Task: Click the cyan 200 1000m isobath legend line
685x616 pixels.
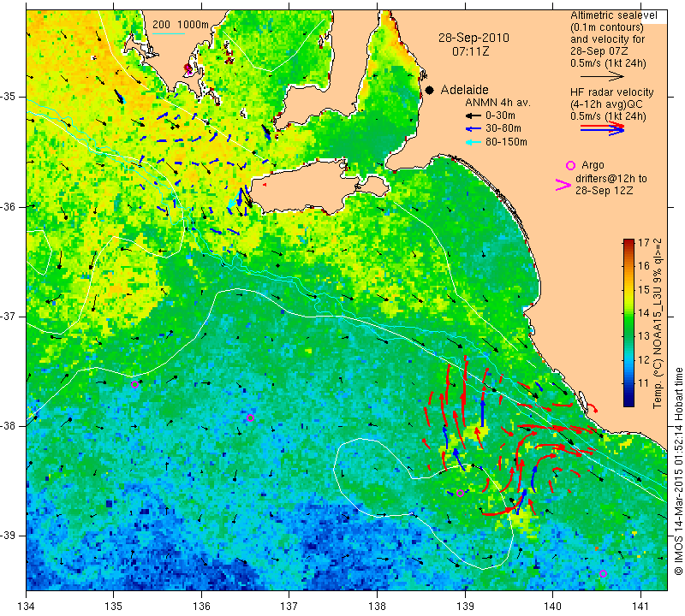Action: coord(169,33)
